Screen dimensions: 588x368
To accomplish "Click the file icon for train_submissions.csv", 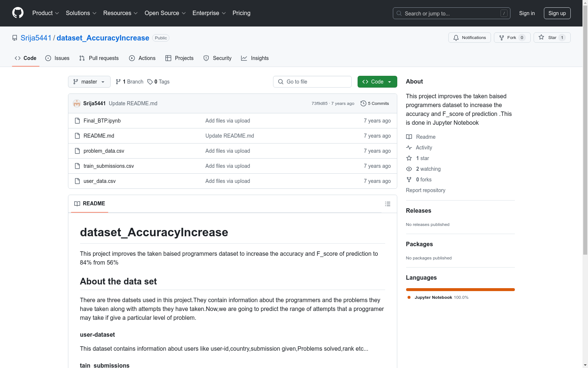I will click(x=77, y=166).
